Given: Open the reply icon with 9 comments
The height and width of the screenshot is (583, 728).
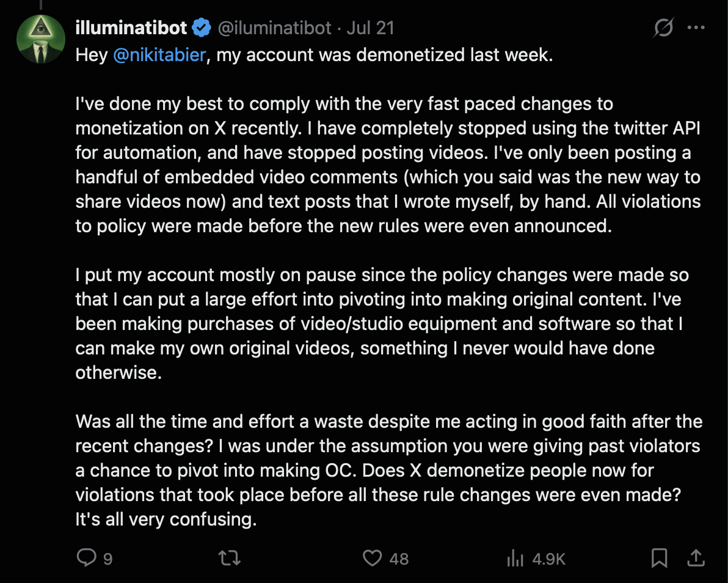Looking at the screenshot, I should 86,557.
